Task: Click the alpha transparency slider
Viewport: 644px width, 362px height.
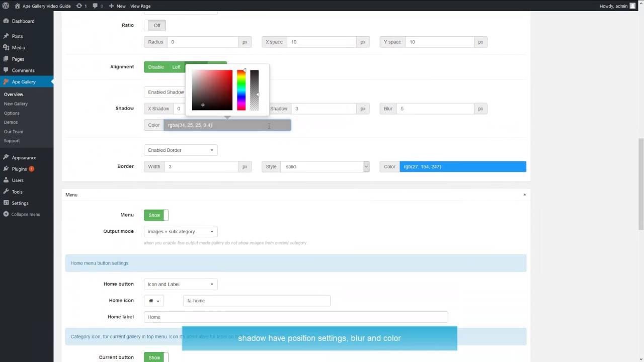Action: coord(255,90)
